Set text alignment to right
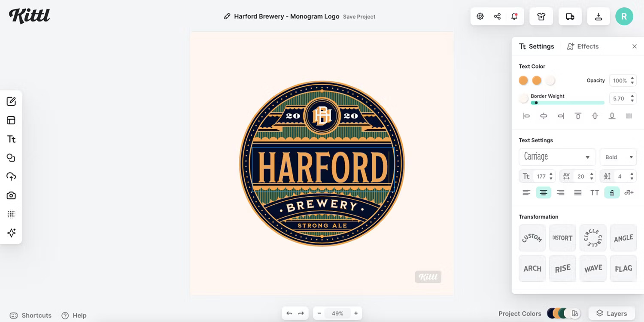The image size is (644, 322). tap(561, 193)
